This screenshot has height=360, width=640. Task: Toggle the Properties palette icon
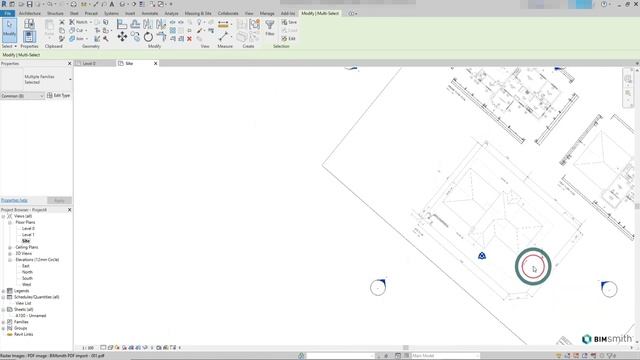(x=29, y=37)
